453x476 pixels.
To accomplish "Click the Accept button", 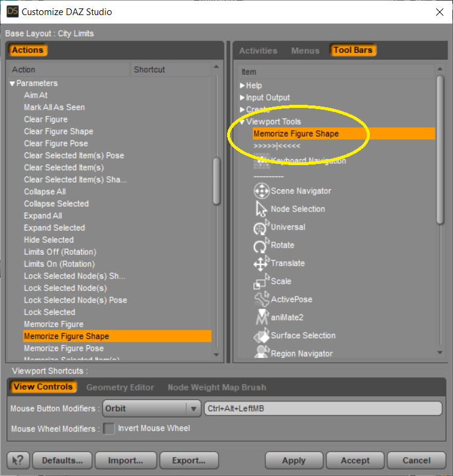I will (x=355, y=460).
